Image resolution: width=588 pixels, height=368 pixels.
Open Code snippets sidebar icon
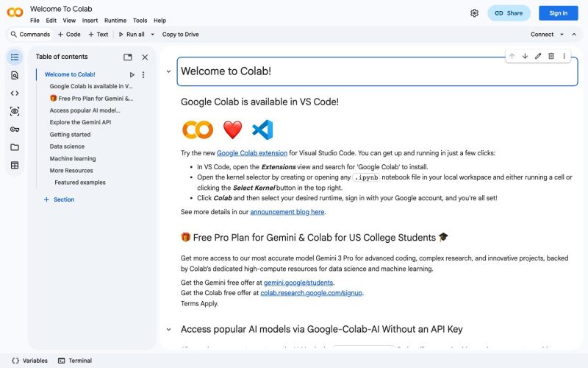point(15,93)
